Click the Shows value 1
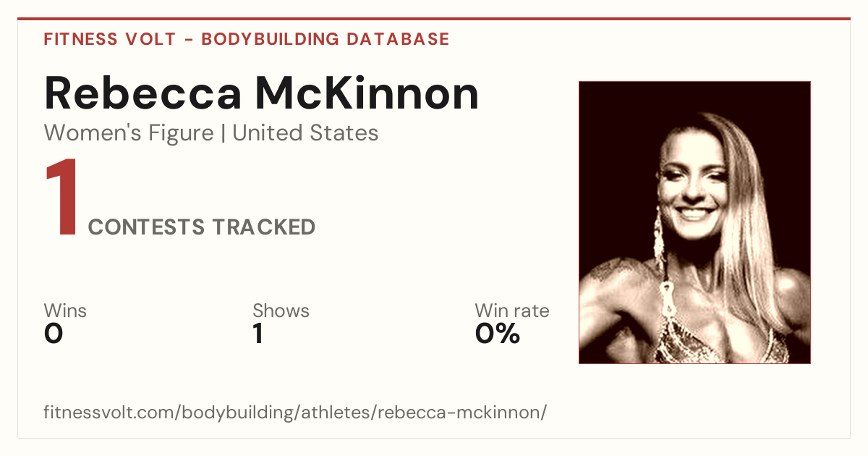Viewport: 868px width, 456px height. pyautogui.click(x=258, y=334)
